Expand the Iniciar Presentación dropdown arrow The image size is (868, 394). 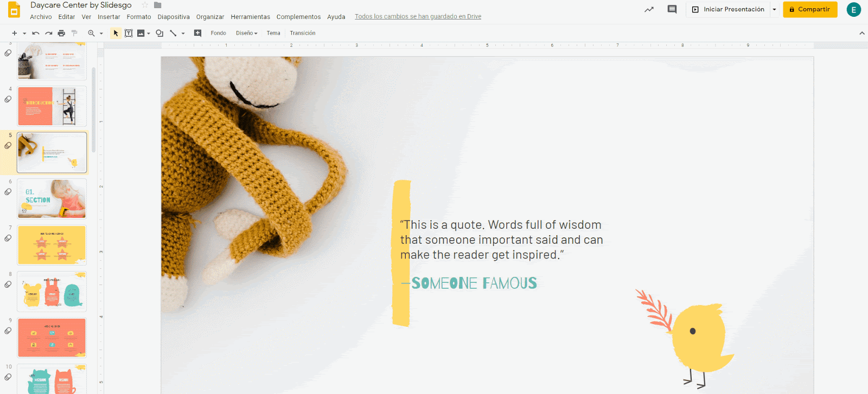[774, 9]
